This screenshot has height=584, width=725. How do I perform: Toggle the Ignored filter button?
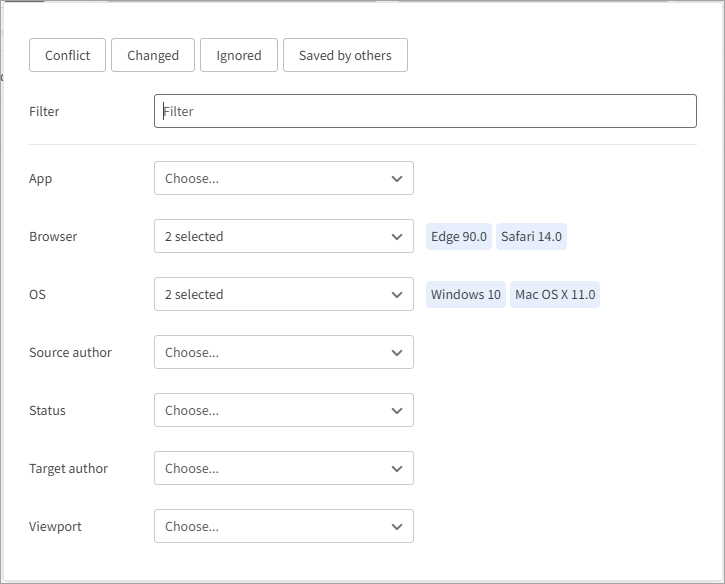[238, 56]
